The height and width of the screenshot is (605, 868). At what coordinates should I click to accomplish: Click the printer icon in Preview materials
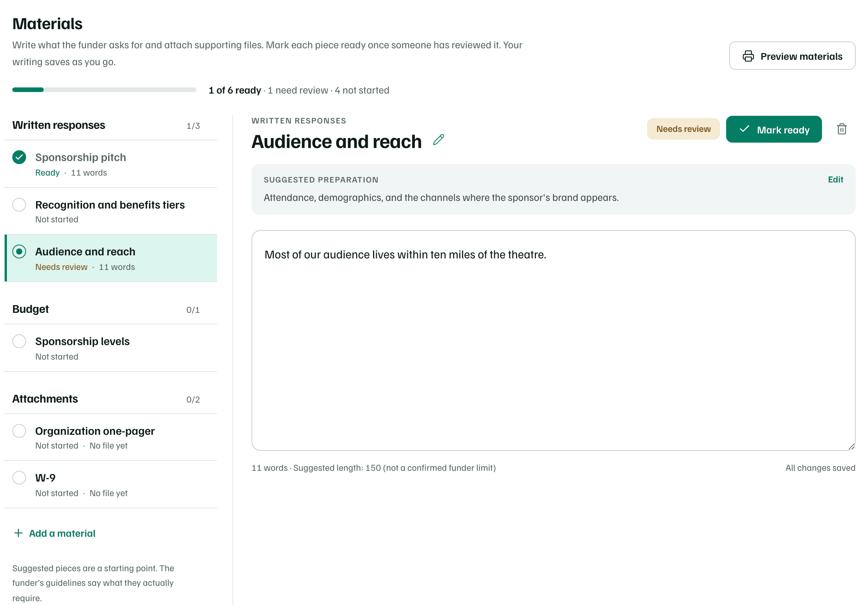748,56
